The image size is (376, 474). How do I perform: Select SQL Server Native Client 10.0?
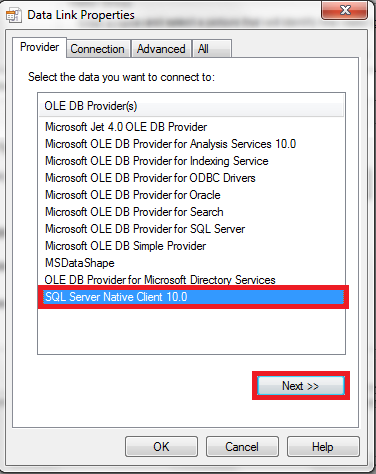[193, 297]
